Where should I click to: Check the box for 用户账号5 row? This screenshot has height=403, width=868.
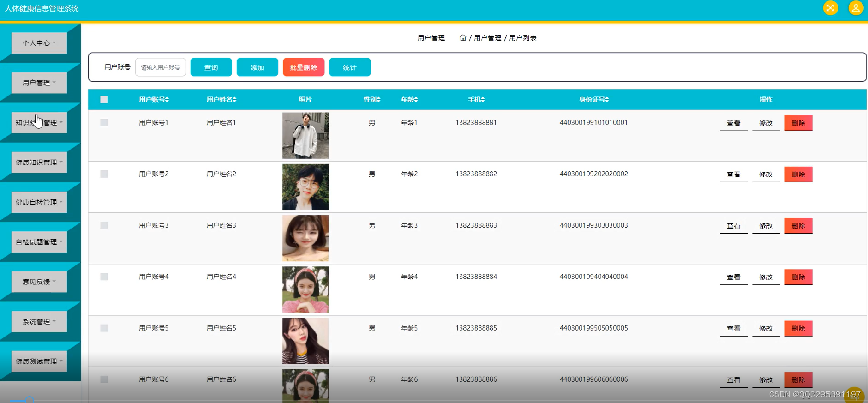click(x=104, y=328)
